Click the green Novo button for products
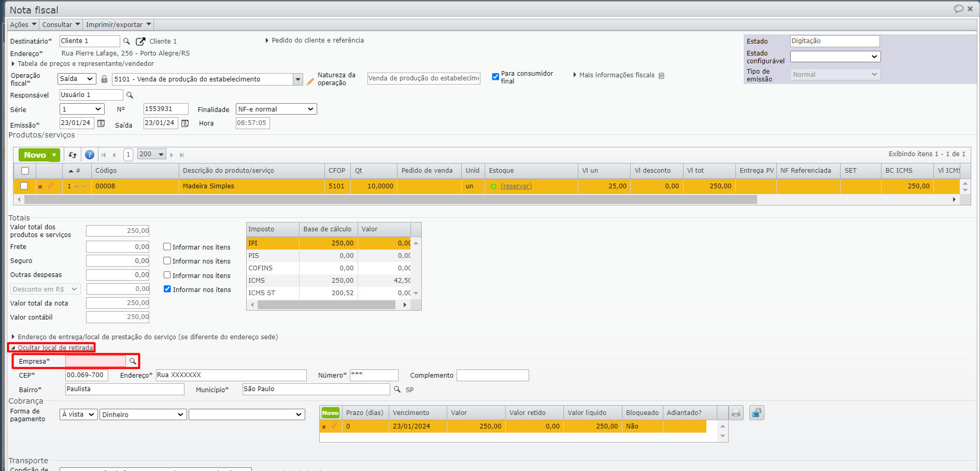The height and width of the screenshot is (471, 980). coord(34,155)
